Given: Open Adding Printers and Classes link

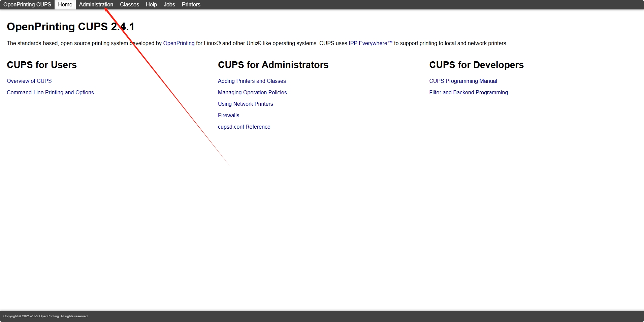Looking at the screenshot, I should click(252, 81).
